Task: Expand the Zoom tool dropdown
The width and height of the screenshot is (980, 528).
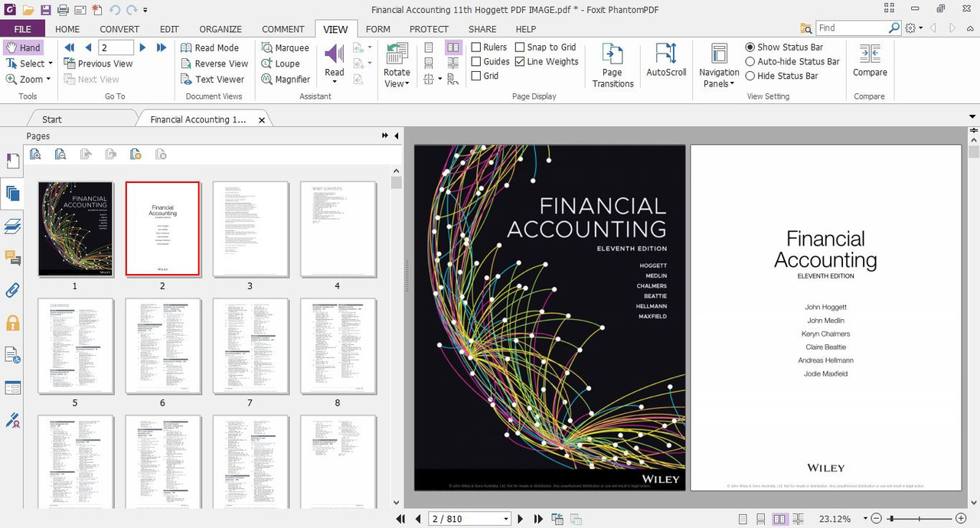Action: pyautogui.click(x=48, y=79)
